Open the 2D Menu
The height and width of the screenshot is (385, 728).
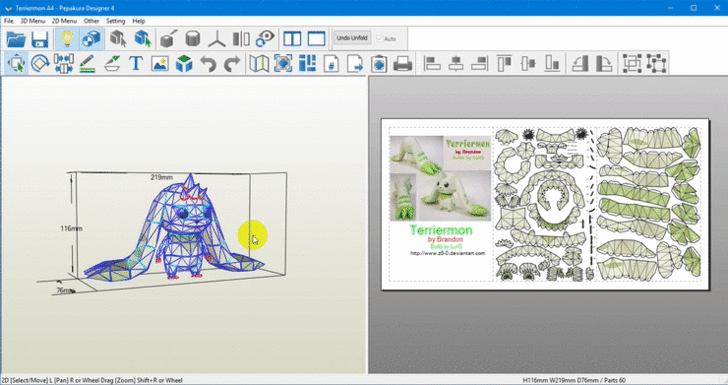tap(64, 21)
